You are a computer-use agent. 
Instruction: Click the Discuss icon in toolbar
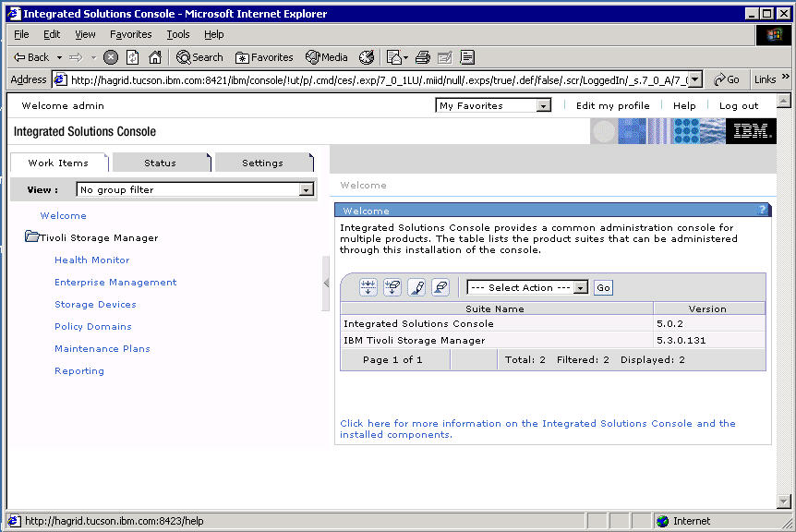[x=467, y=57]
